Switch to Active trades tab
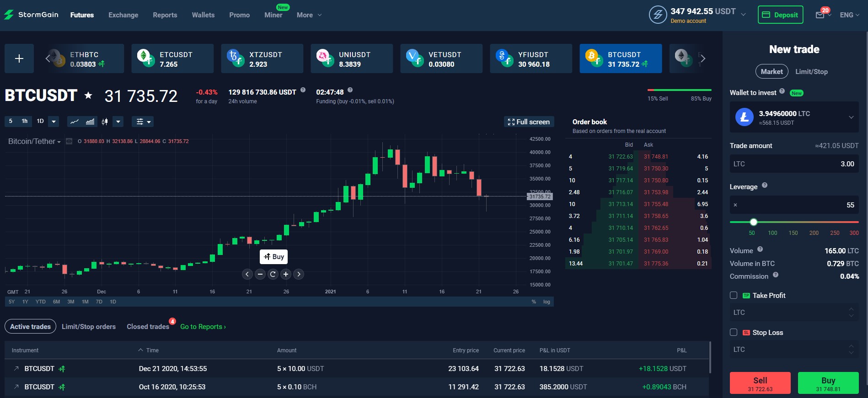The height and width of the screenshot is (398, 868). click(x=30, y=326)
